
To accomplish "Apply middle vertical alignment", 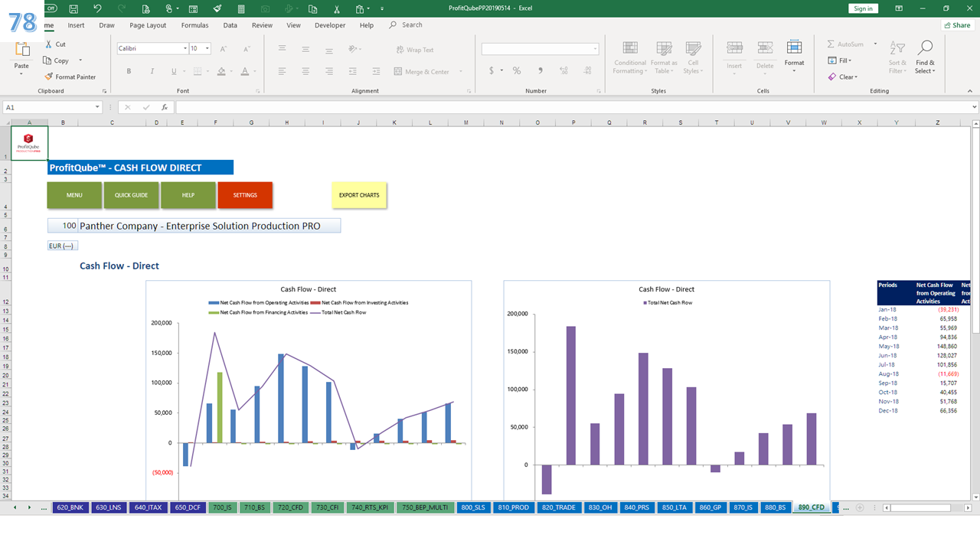I will (305, 48).
